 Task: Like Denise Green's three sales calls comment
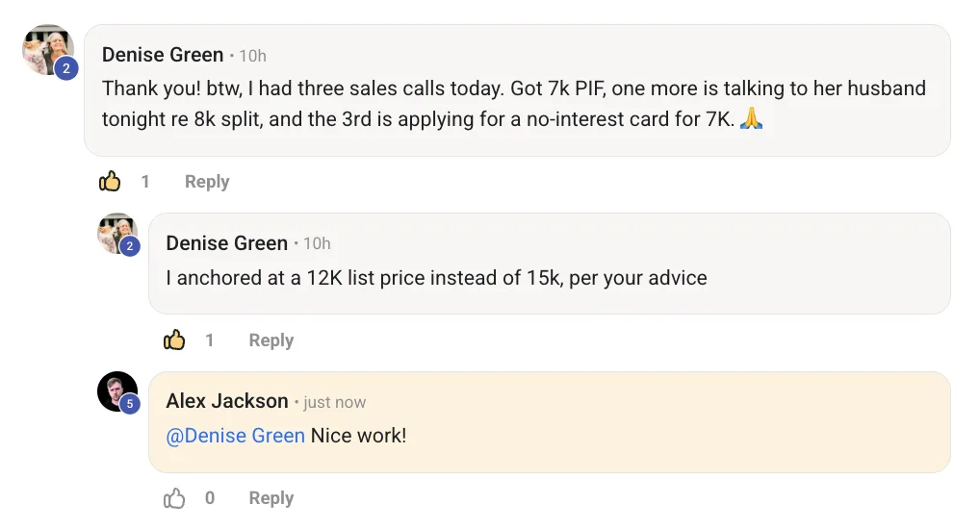[110, 182]
